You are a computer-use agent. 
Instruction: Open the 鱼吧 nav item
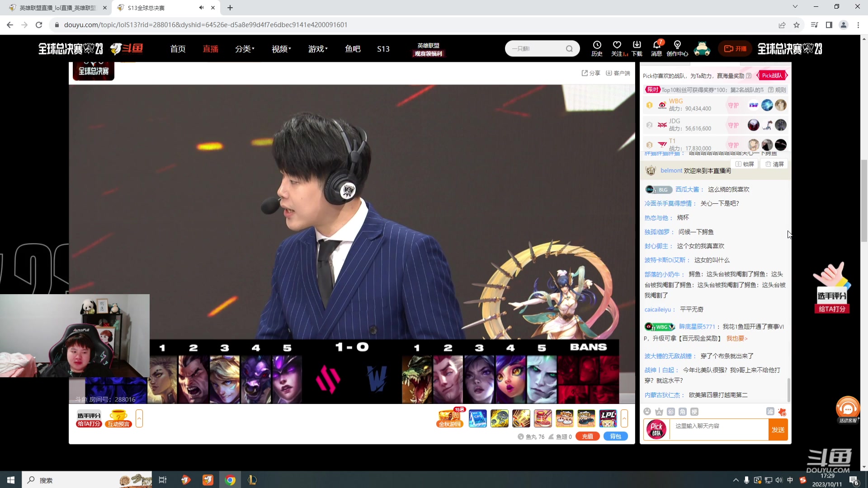[353, 49]
